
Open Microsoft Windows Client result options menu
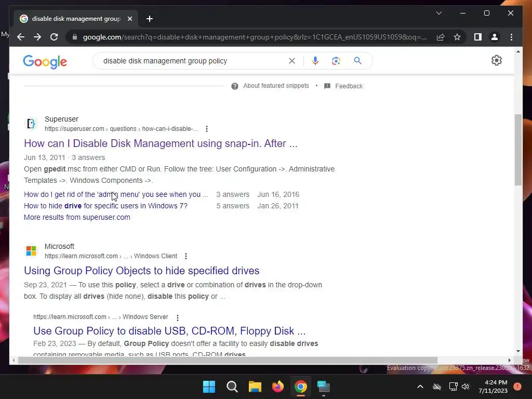tap(185, 256)
